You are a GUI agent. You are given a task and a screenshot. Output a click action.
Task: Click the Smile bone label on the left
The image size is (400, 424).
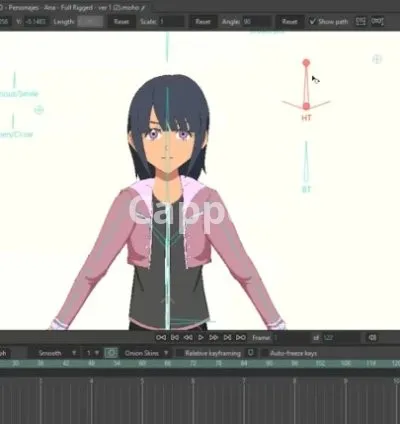19,94
